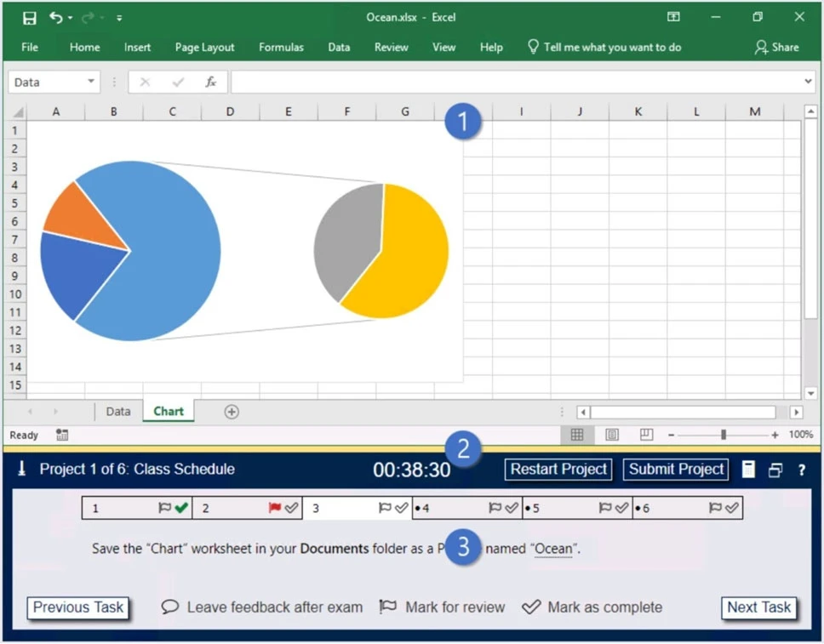
Task: Click the Next Task button
Action: point(759,607)
